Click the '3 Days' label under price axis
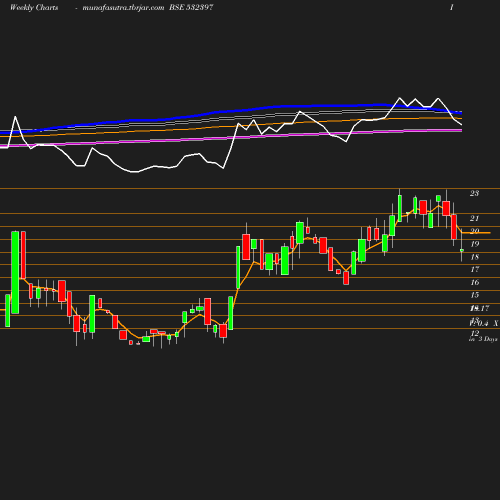 [x=488, y=339]
